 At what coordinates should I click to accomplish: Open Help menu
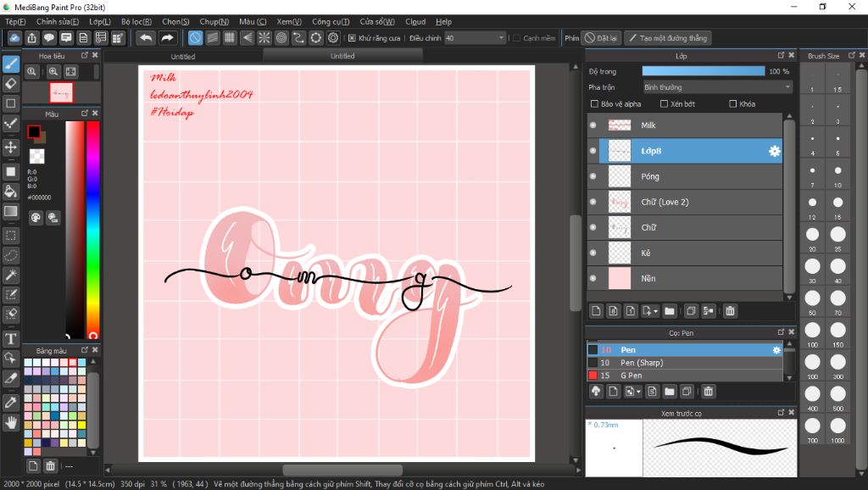(443, 21)
